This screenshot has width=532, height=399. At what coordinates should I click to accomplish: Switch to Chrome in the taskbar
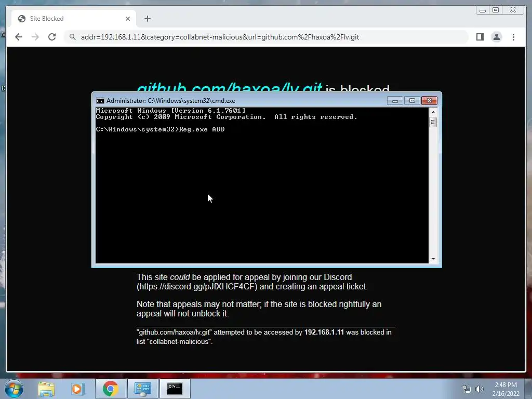pyautogui.click(x=110, y=389)
